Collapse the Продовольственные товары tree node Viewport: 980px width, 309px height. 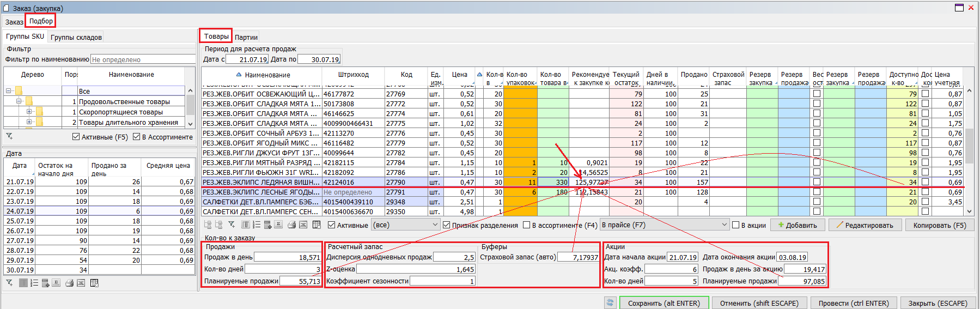click(x=19, y=101)
